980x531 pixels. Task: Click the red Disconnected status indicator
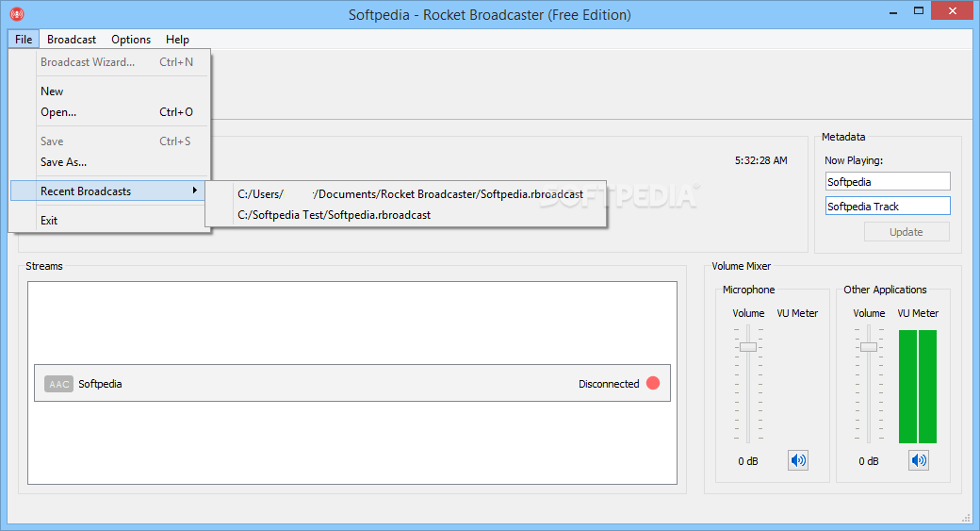[x=653, y=384]
